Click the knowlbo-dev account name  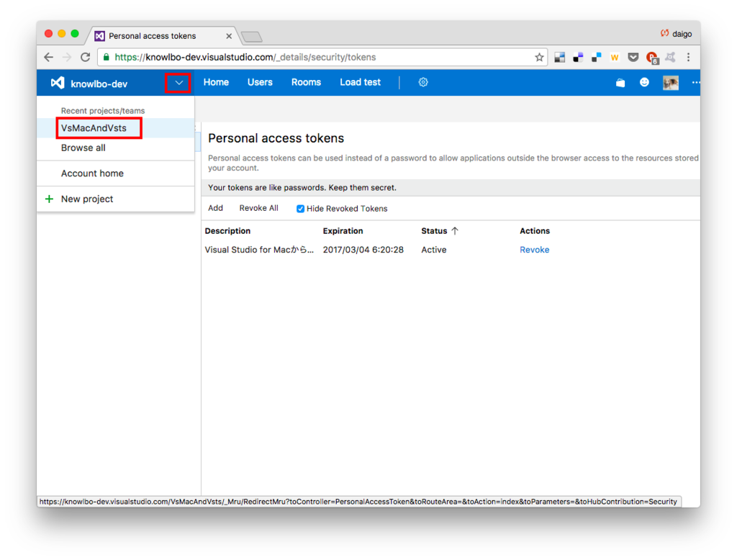pos(99,83)
